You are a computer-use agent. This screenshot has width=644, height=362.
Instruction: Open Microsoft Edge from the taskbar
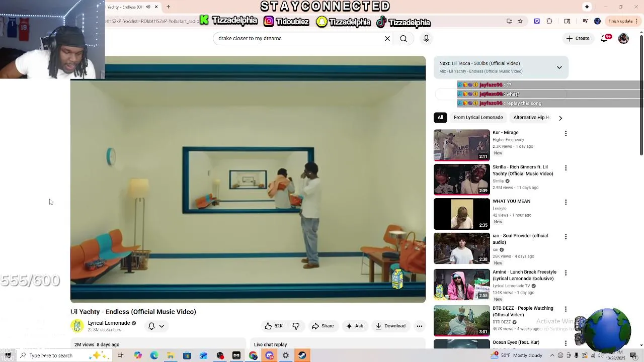pos(154,355)
